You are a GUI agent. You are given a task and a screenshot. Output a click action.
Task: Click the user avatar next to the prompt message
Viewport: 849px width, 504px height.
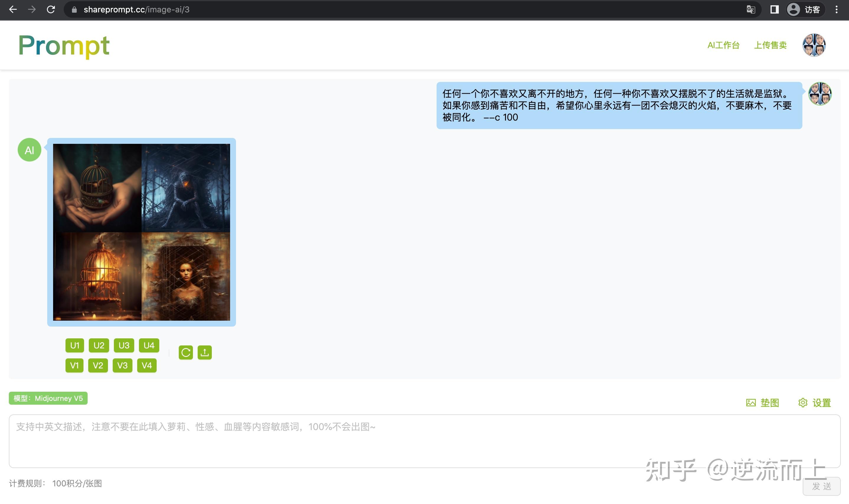coord(820,94)
